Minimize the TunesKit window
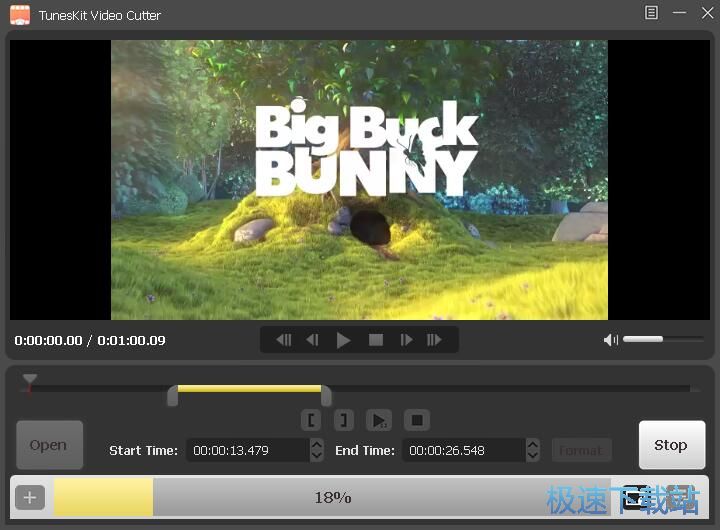The width and height of the screenshot is (720, 530). pos(679,13)
